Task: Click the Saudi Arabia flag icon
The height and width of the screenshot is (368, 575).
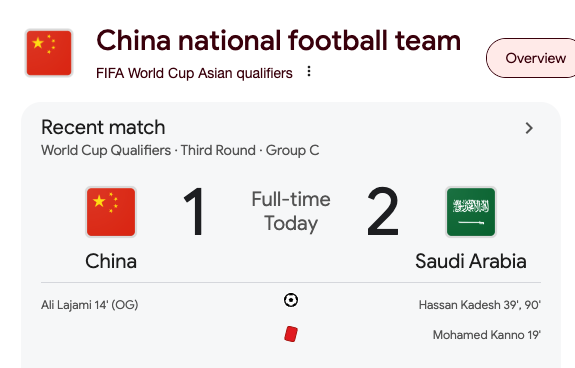Action: (471, 212)
